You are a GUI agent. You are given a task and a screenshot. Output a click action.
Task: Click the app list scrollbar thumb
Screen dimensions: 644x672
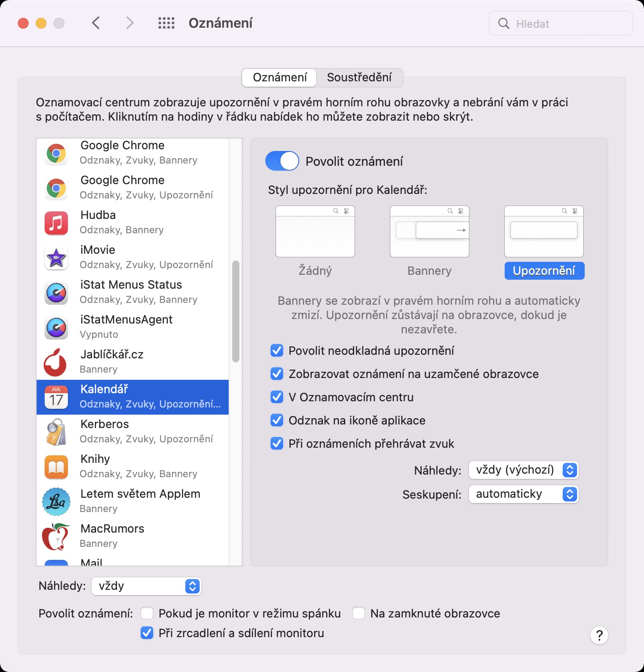tap(236, 311)
